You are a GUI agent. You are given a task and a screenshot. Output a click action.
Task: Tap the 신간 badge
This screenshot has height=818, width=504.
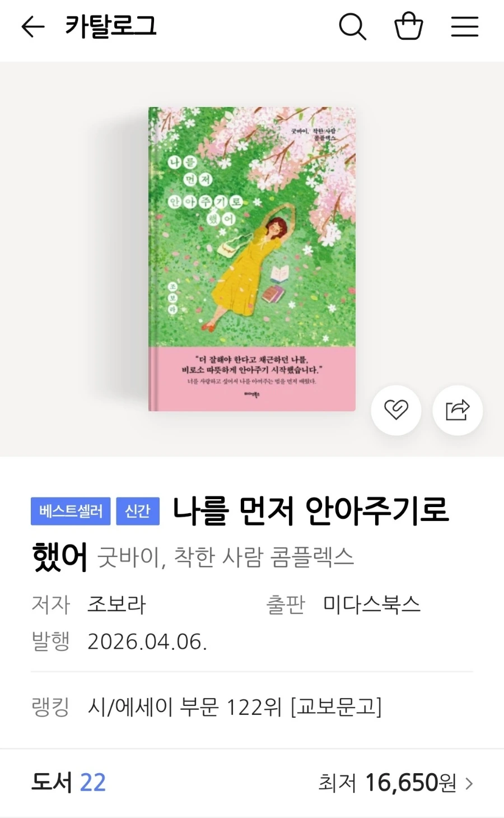click(x=138, y=511)
